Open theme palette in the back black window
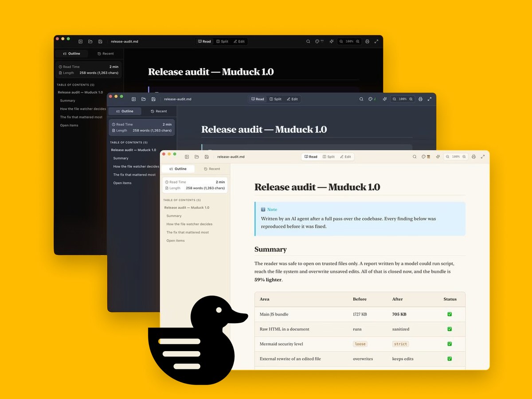The image size is (532, 399). pyautogui.click(x=319, y=41)
